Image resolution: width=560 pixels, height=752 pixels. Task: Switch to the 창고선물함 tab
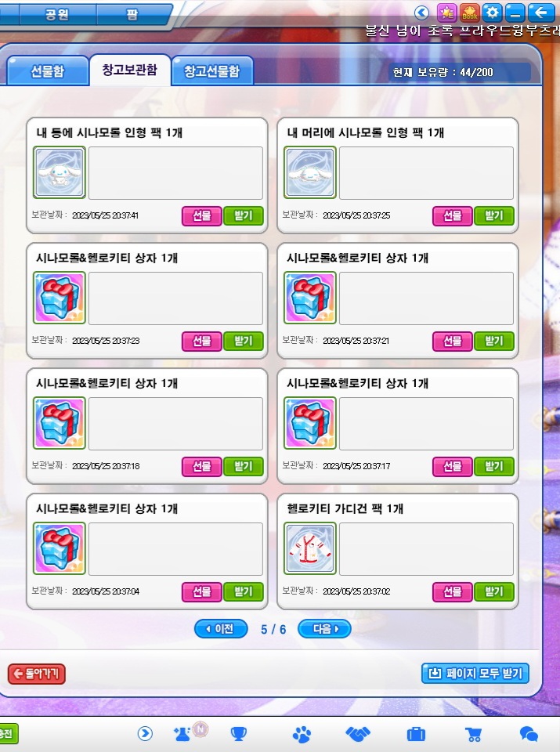212,71
